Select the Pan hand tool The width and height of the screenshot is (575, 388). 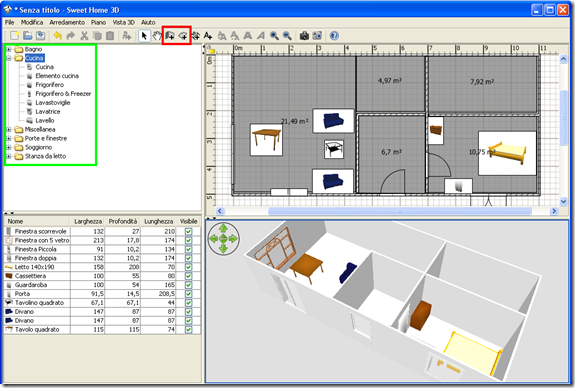click(157, 36)
